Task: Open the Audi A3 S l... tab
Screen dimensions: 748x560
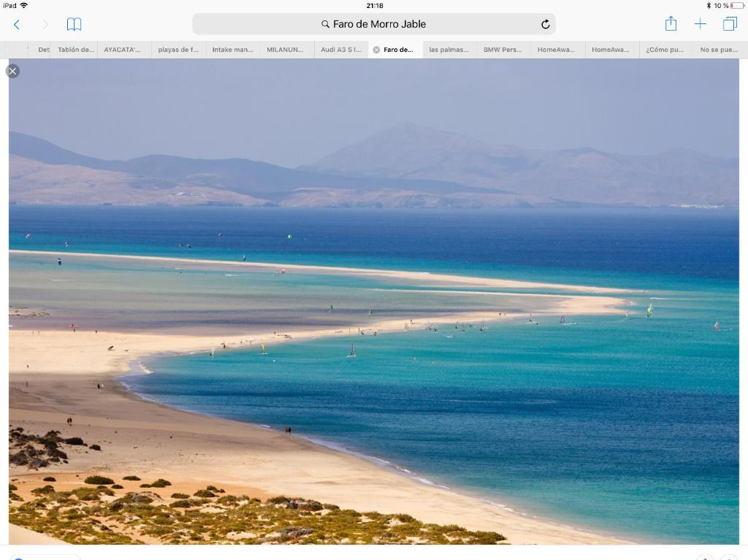Action: (x=341, y=50)
